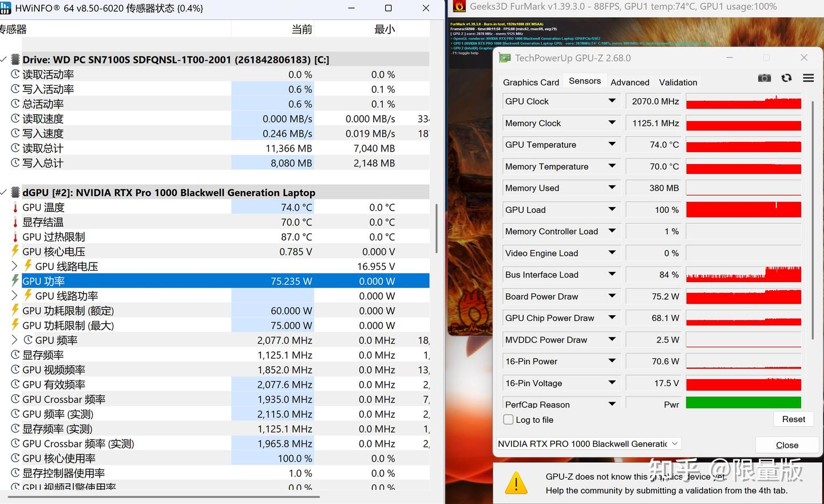Click the 当前 column header
This screenshot has height=504, width=824.
273,29
